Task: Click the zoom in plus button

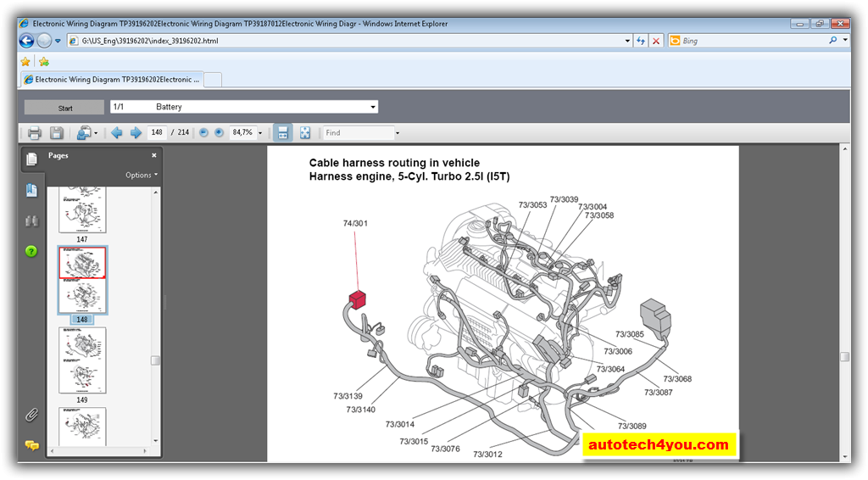Action: click(x=220, y=133)
